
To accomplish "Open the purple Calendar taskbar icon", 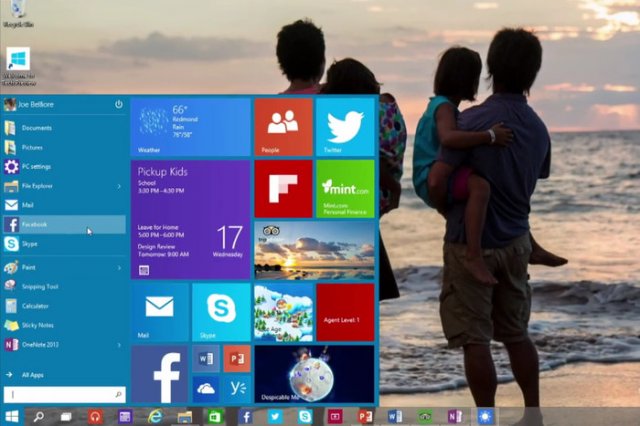I will click(125, 417).
